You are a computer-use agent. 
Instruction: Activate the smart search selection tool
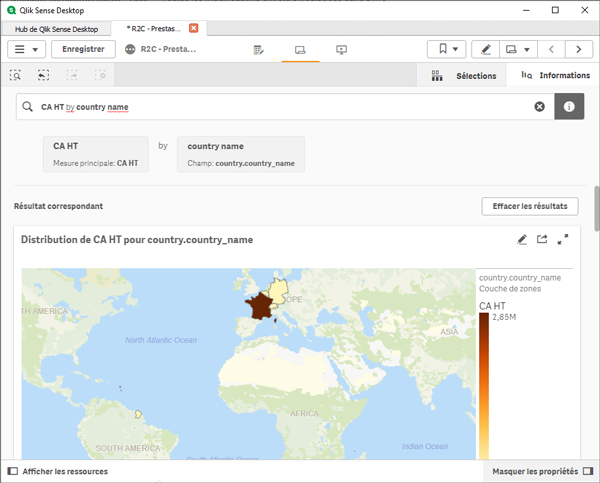[x=15, y=75]
